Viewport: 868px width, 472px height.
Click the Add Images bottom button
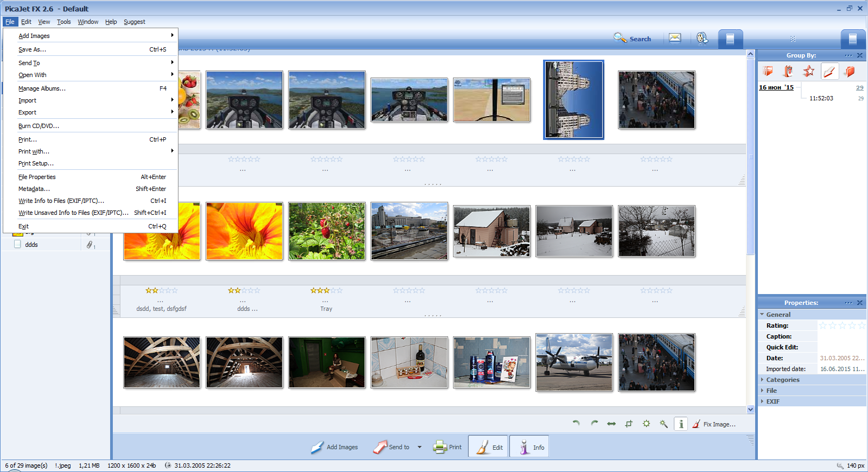pyautogui.click(x=335, y=448)
